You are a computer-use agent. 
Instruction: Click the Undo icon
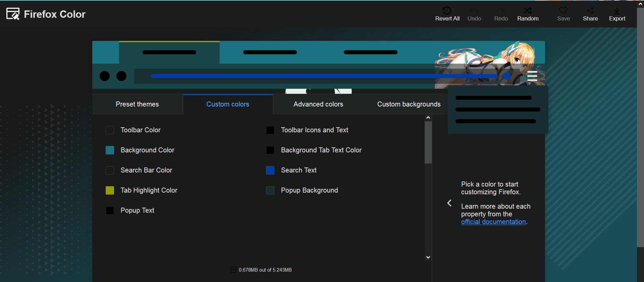tap(474, 10)
